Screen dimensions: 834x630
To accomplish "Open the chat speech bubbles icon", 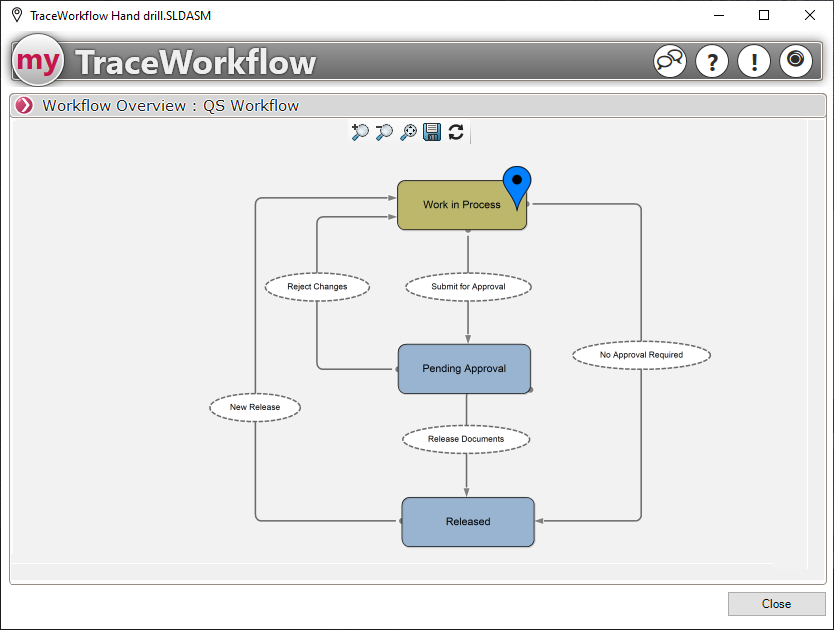I will pos(670,61).
